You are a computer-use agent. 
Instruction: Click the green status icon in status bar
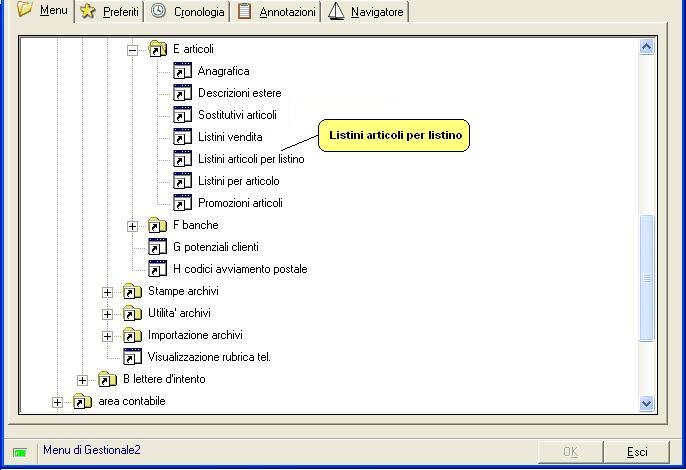click(x=20, y=452)
